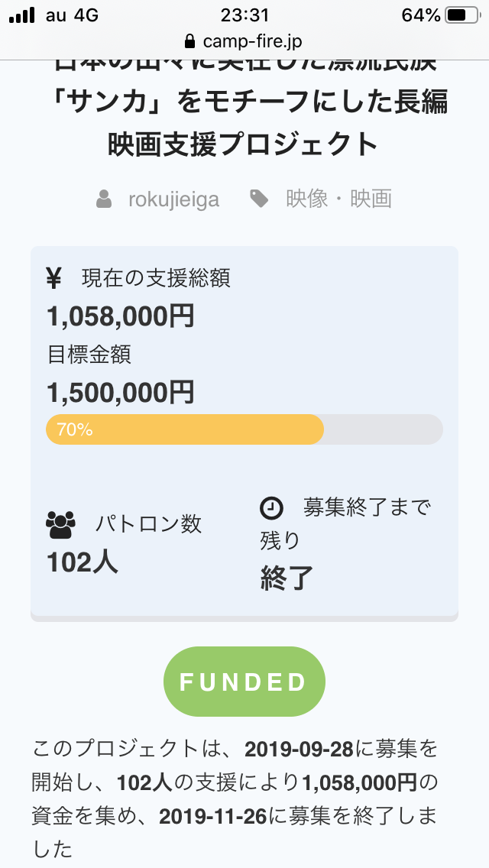
Task: Click the 70% funding progress bar
Action: click(x=244, y=429)
